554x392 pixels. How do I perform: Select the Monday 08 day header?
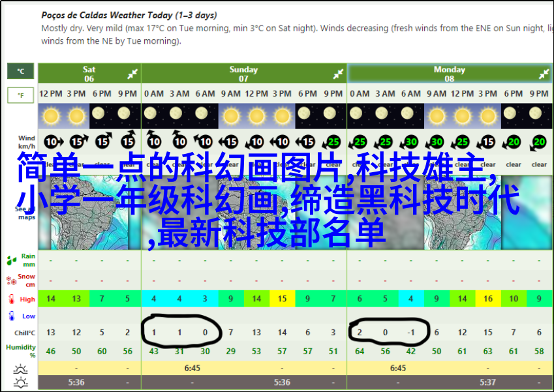tap(450, 74)
